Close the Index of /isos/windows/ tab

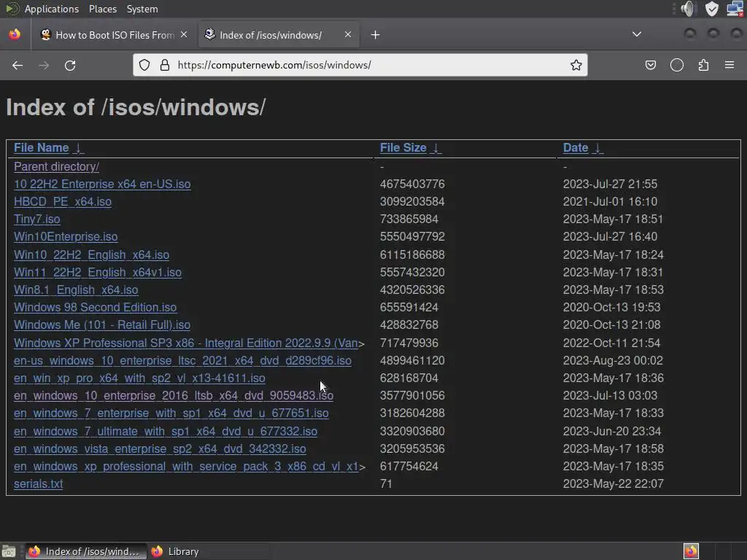click(x=348, y=34)
